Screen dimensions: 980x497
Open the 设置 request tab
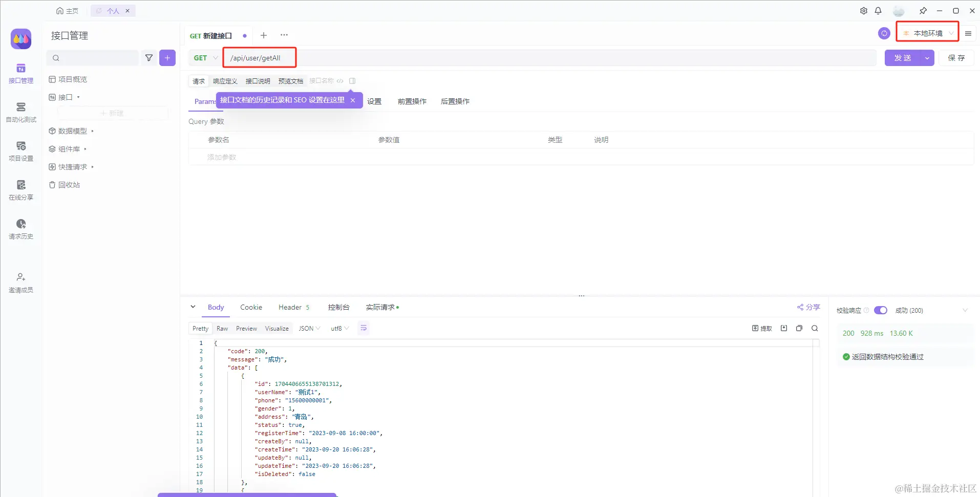point(374,101)
